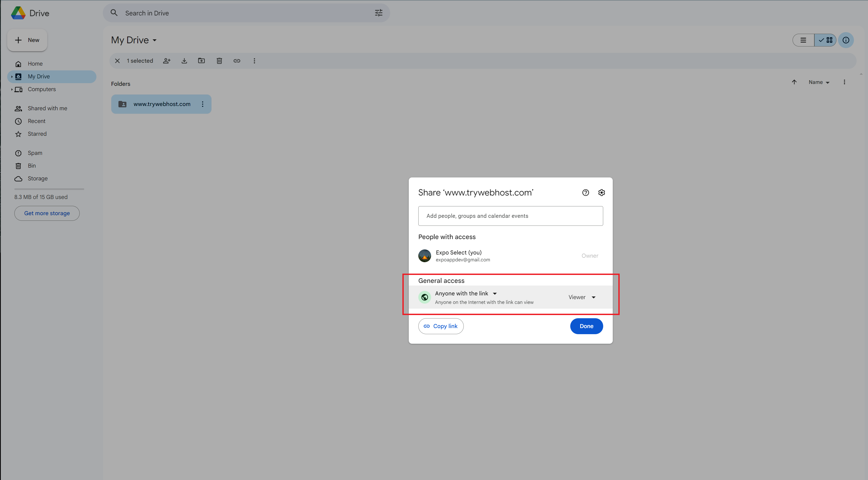Clear the selection with the X icon
868x480 pixels.
click(x=117, y=61)
